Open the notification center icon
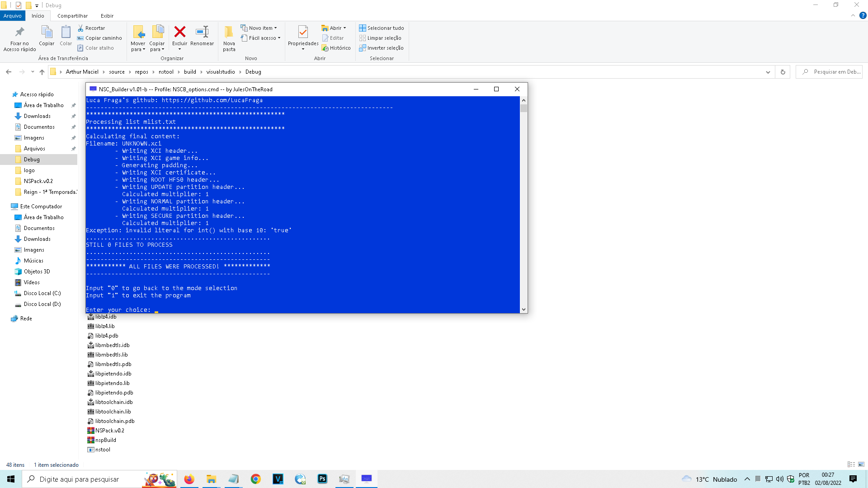Image resolution: width=868 pixels, height=488 pixels. click(853, 479)
